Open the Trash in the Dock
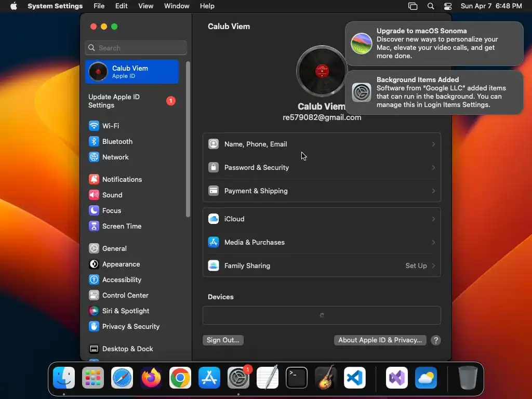532x399 pixels. pos(468,378)
